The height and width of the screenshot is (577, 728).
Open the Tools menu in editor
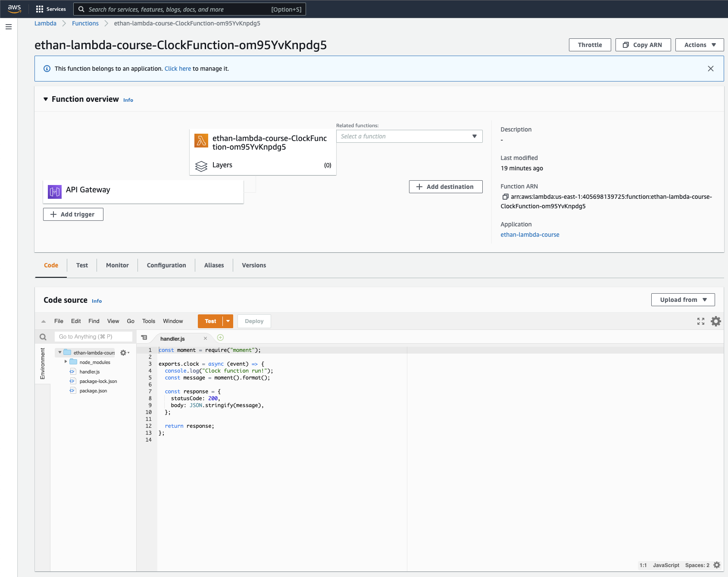(x=149, y=321)
